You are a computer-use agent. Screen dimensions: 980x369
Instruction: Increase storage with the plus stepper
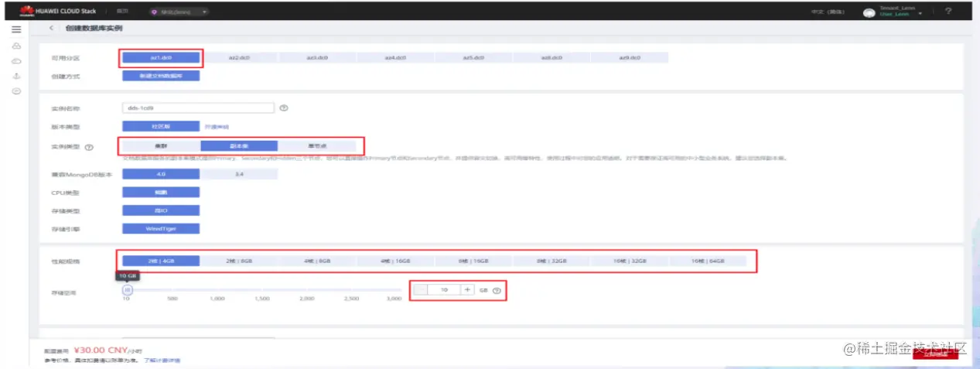(x=467, y=290)
